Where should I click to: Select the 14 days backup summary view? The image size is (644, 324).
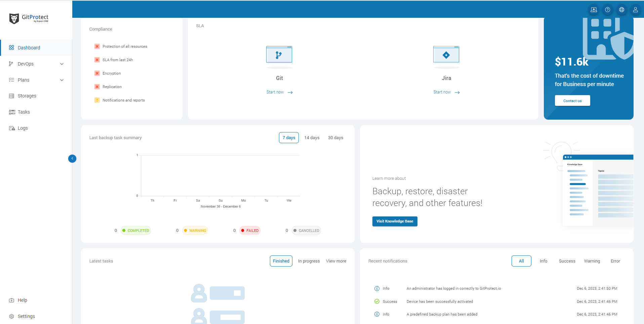312,137
